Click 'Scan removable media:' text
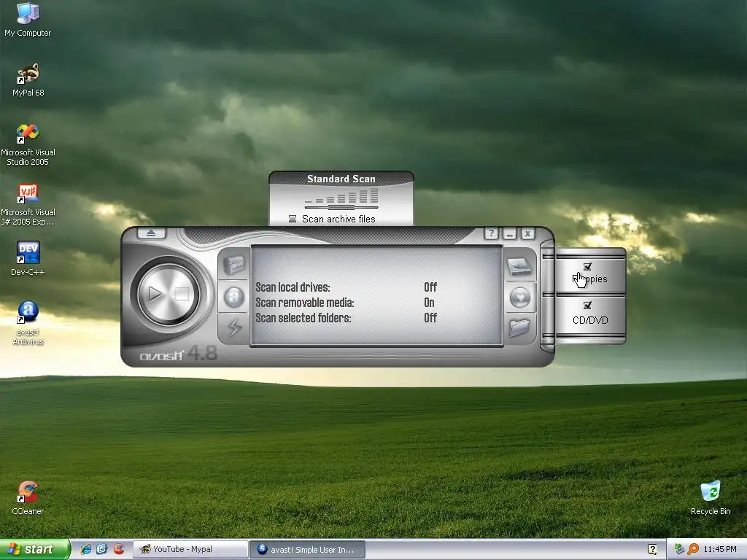 click(305, 303)
